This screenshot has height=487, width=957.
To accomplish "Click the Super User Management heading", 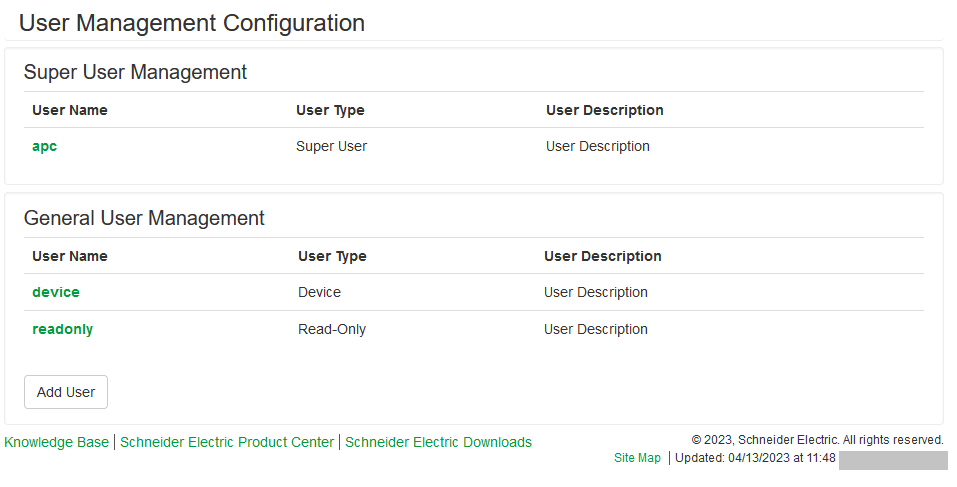I will (x=135, y=72).
